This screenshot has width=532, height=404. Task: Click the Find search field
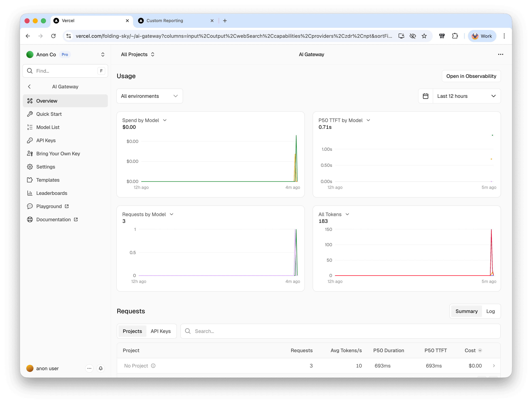coord(65,71)
